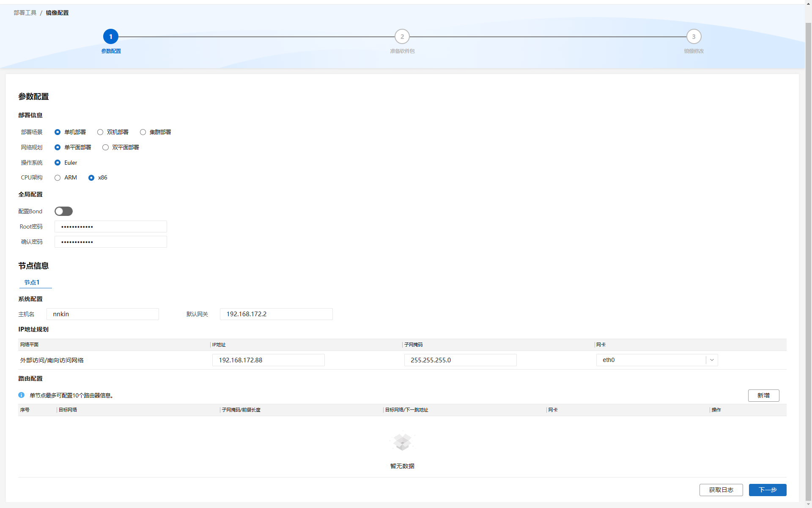Click the chevron arrow of 网卡 selector
Image resolution: width=812 pixels, height=508 pixels.
point(712,360)
